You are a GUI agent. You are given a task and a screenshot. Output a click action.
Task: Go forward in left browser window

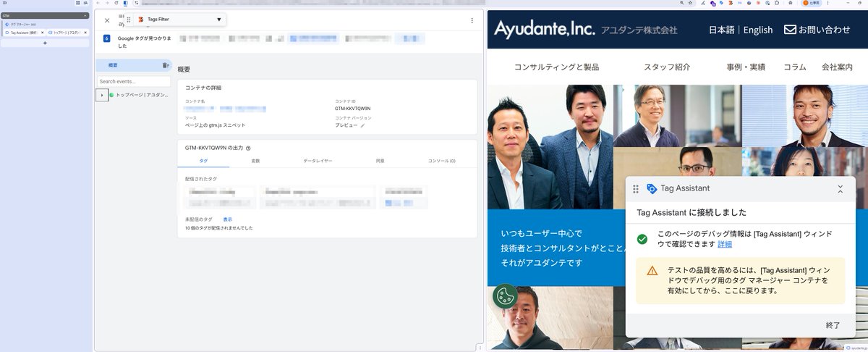coord(107,3)
